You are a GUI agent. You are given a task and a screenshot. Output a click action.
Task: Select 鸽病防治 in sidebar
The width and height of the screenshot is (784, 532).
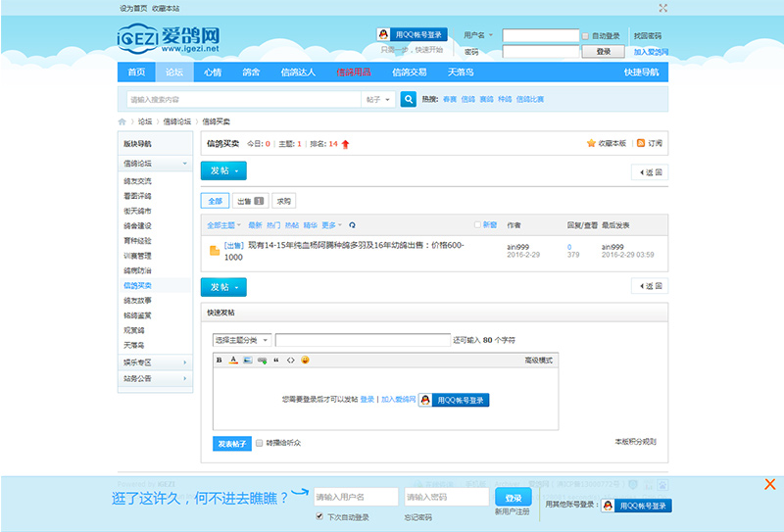coord(137,270)
